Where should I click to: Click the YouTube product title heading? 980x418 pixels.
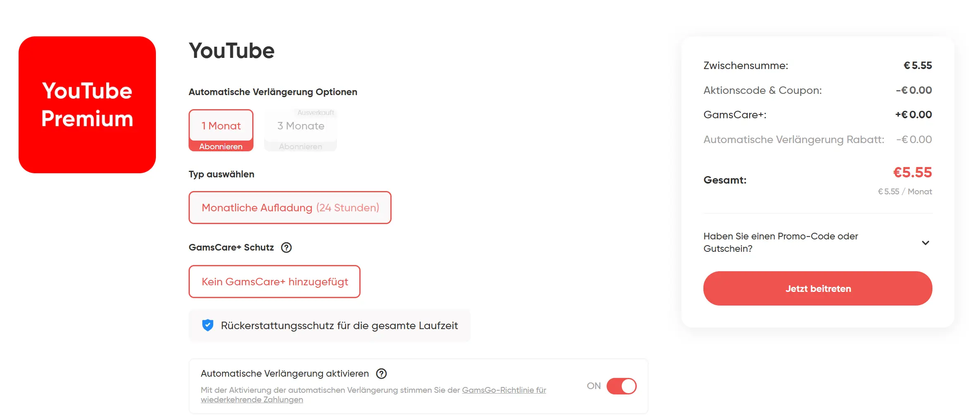232,51
